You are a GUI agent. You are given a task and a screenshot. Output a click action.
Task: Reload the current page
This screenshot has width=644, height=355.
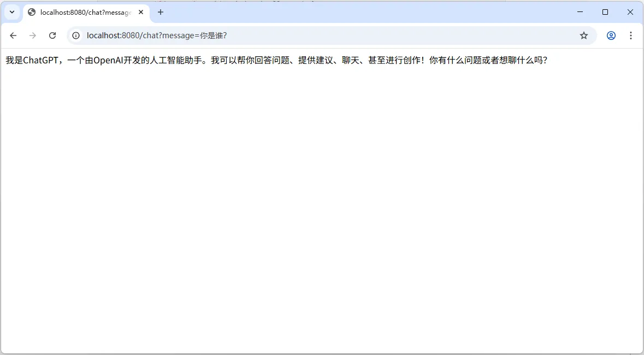(x=52, y=35)
